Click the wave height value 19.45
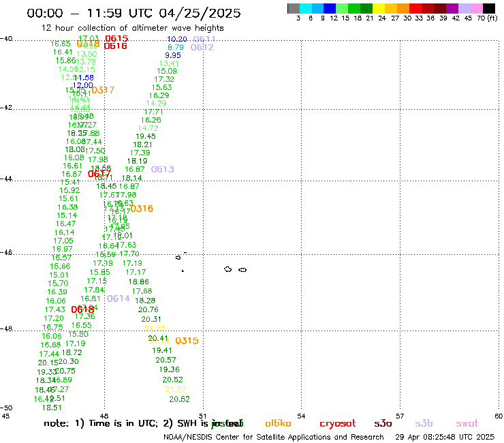The width and height of the screenshot is (504, 443). 146,136
